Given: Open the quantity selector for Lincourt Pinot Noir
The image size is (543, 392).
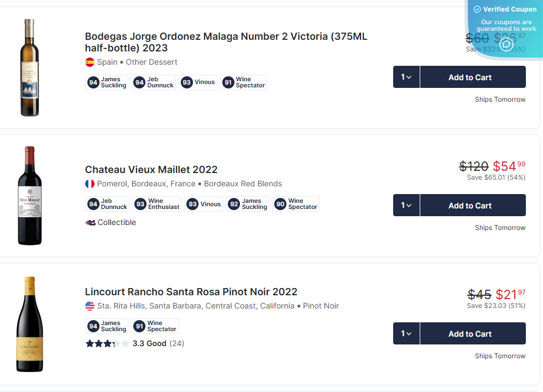Looking at the screenshot, I should (x=405, y=333).
